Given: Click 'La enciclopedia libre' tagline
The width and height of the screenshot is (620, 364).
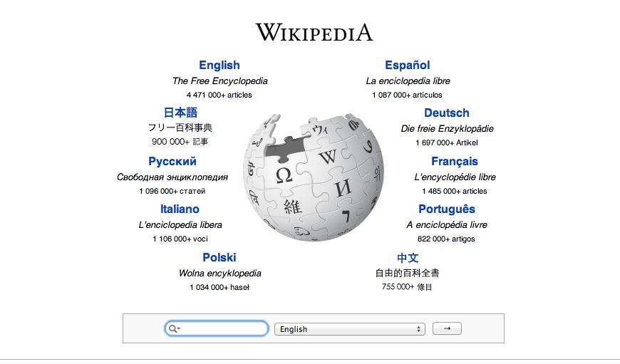Looking at the screenshot, I should 408,81.
